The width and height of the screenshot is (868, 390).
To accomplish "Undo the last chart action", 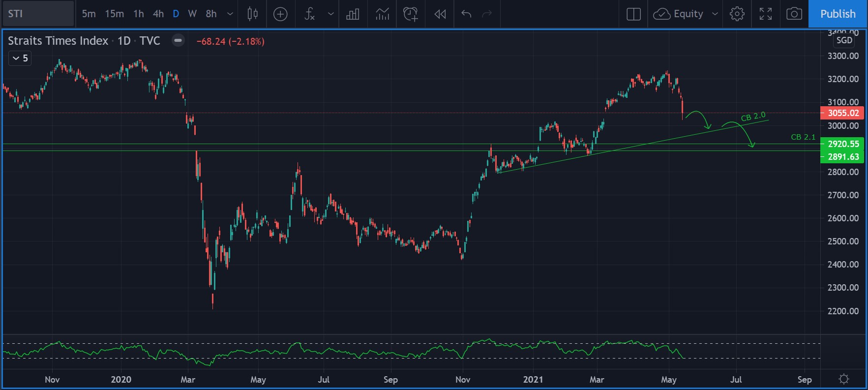I will pos(466,14).
